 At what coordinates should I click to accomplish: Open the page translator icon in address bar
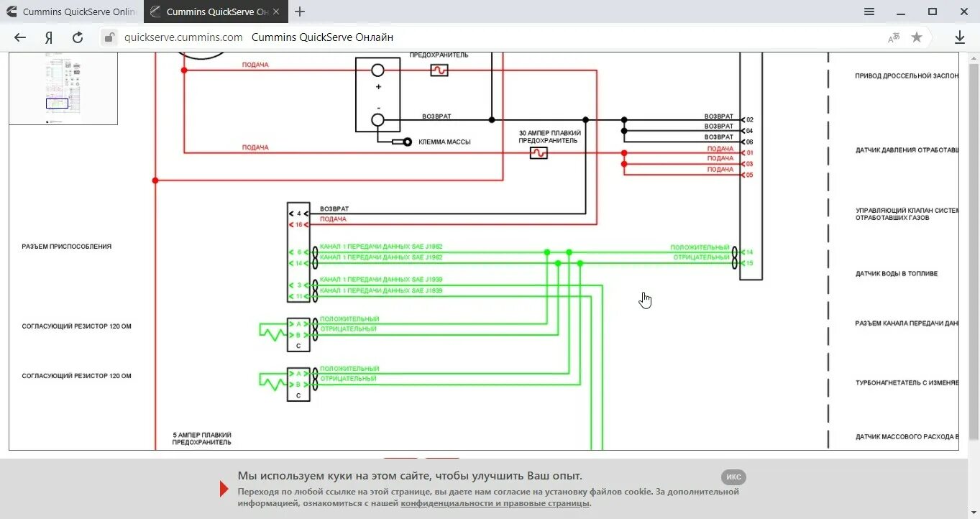[x=893, y=37]
